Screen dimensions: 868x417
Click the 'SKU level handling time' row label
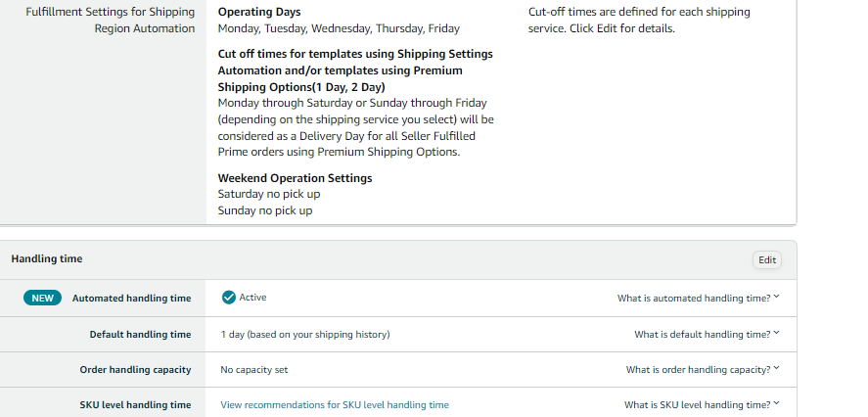[x=135, y=405]
